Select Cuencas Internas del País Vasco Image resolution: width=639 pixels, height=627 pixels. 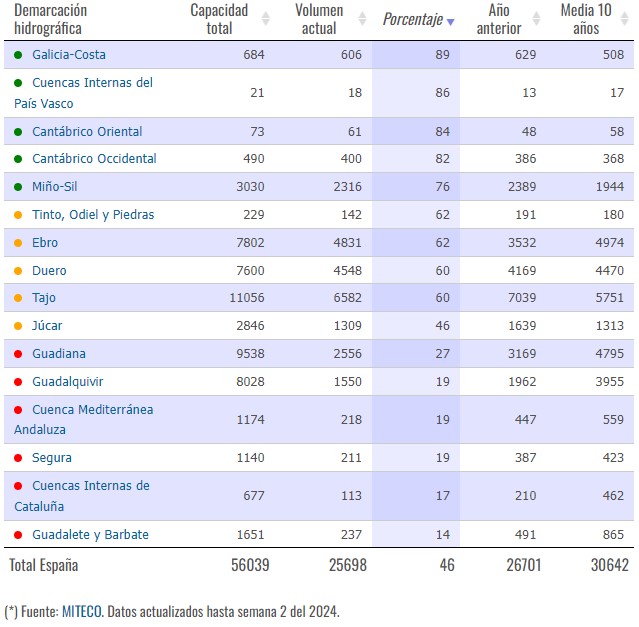[x=84, y=93]
